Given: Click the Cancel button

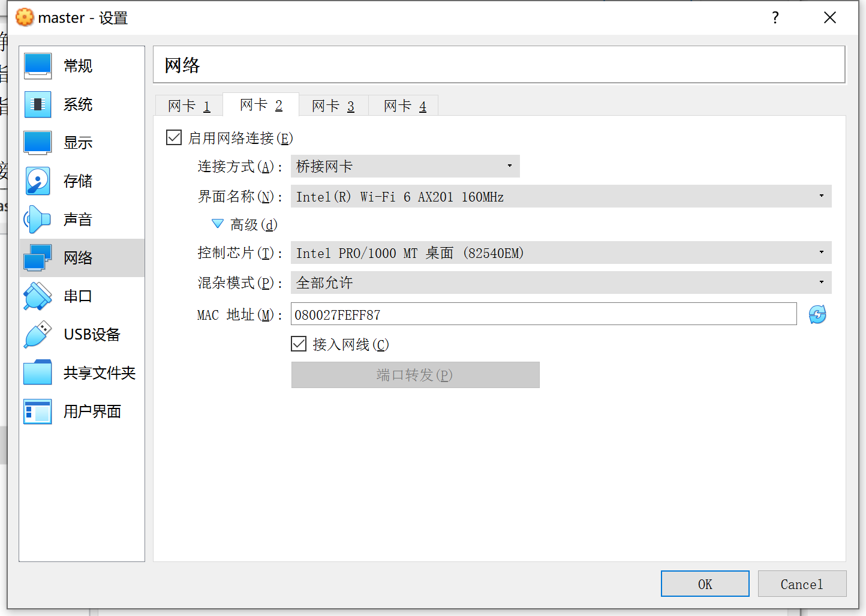Looking at the screenshot, I should tap(802, 584).
